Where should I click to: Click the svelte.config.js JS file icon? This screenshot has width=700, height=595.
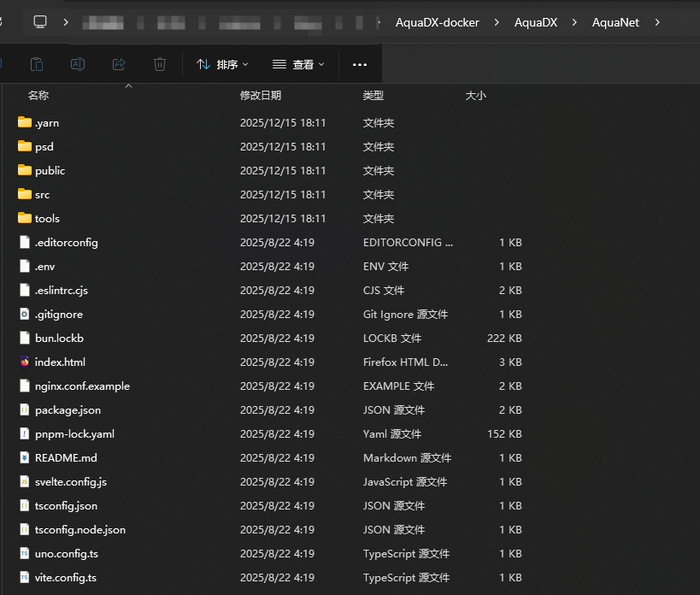(25, 481)
